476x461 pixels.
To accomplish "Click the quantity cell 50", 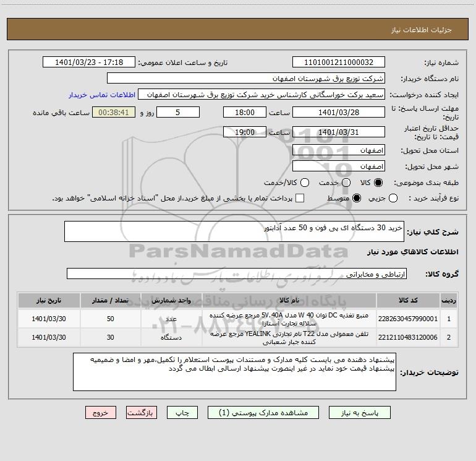I will 110,319.
